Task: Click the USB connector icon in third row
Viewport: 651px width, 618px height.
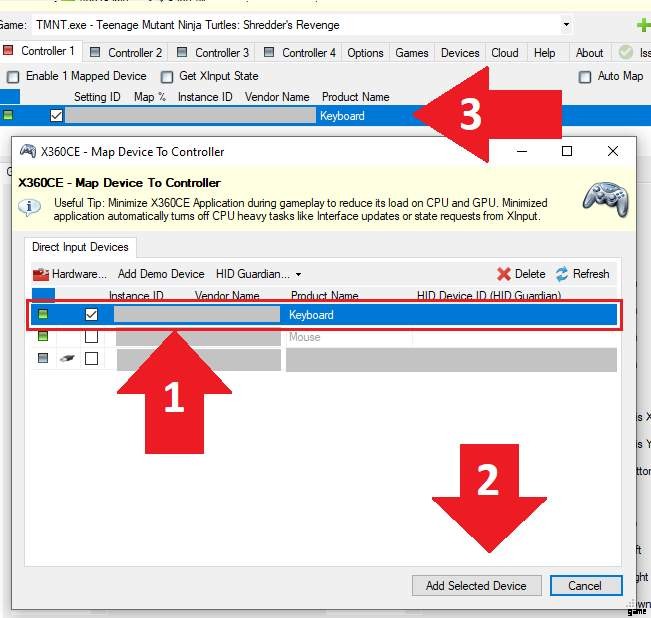Action: click(x=67, y=358)
